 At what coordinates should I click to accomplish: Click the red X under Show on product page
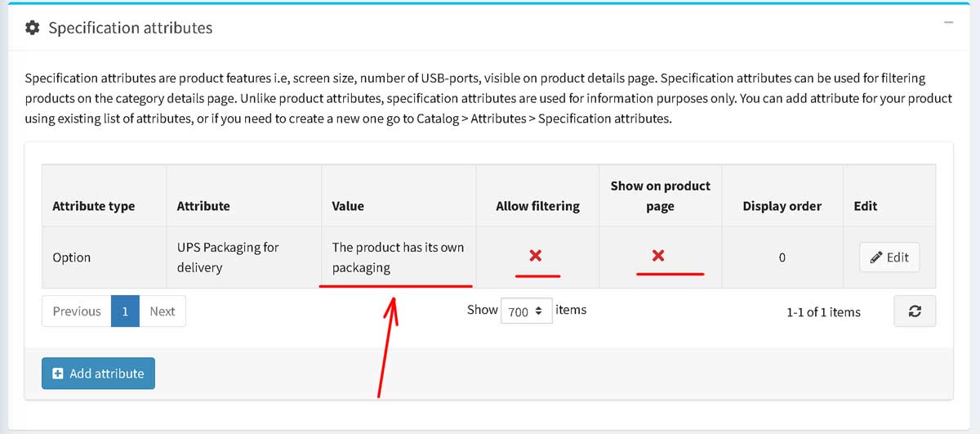[x=658, y=257]
